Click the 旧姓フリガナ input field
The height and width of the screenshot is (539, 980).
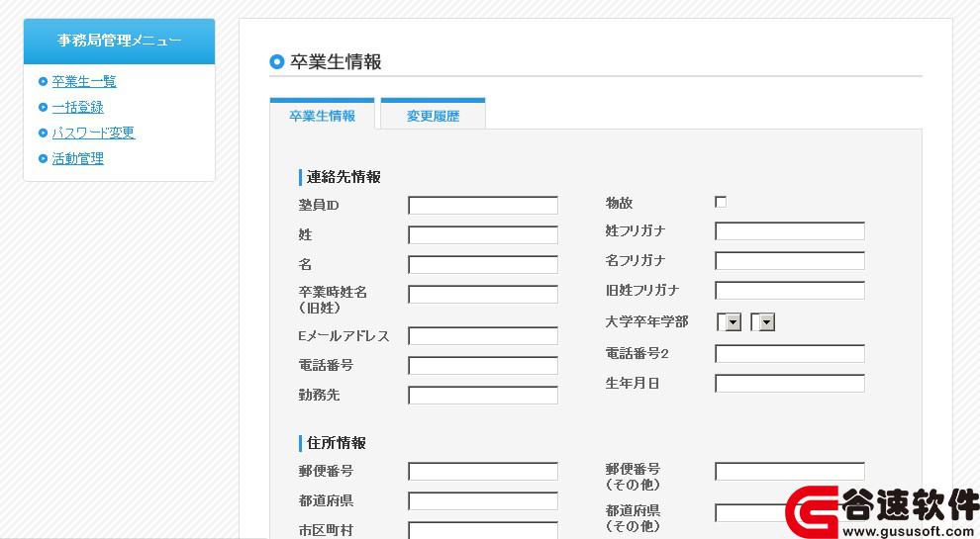coord(789,291)
